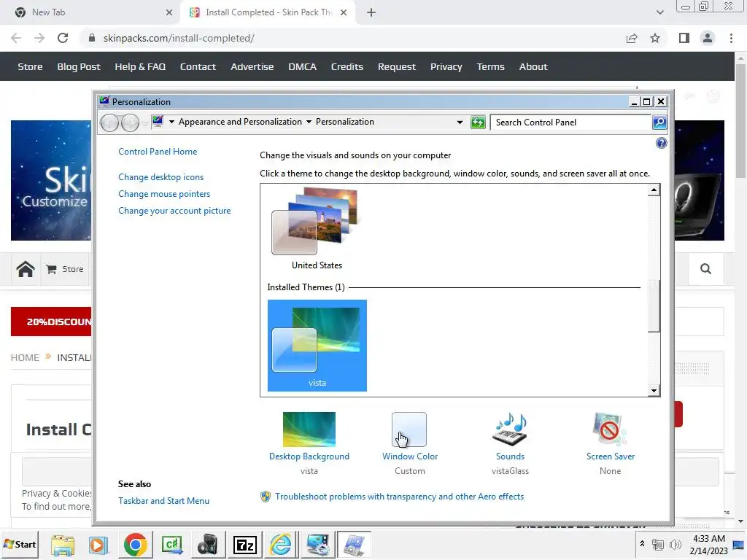Image resolution: width=747 pixels, height=560 pixels.
Task: Click the control panel icon in breadcrumb
Action: pyautogui.click(x=158, y=122)
